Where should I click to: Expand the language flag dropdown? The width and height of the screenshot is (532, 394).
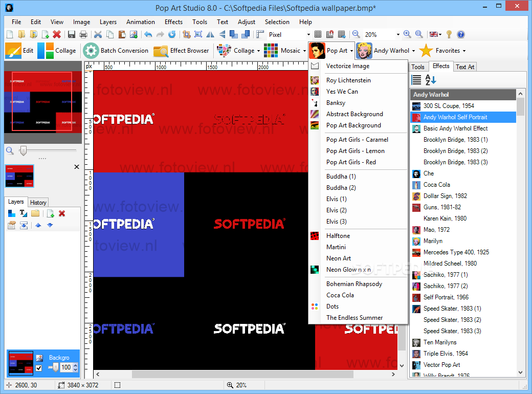point(440,34)
